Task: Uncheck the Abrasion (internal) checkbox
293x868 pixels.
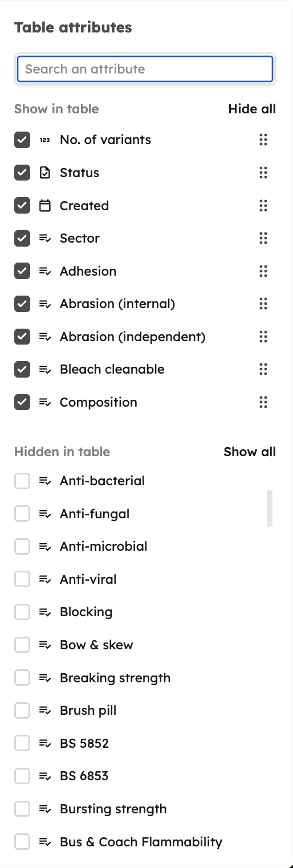Action: 22,304
